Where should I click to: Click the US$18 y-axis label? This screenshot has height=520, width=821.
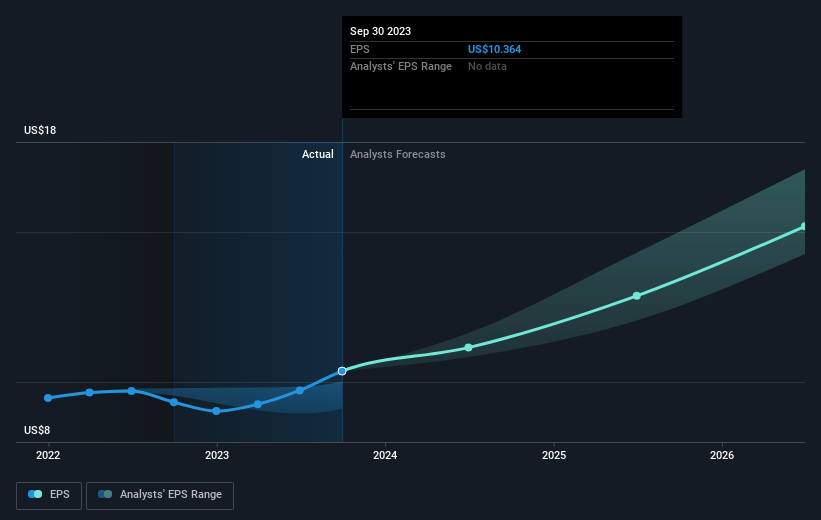[x=40, y=130]
